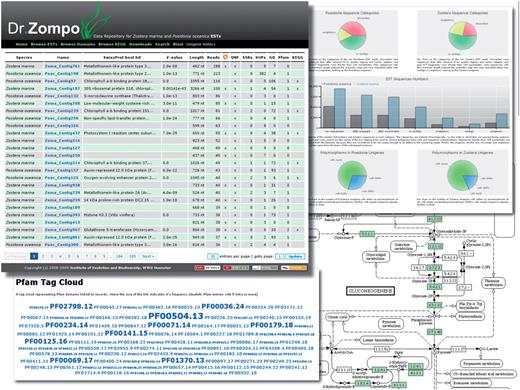The image size is (520, 390).
Task: Open Pfam tag PF00036.24 in the cloud
Action: (223, 306)
